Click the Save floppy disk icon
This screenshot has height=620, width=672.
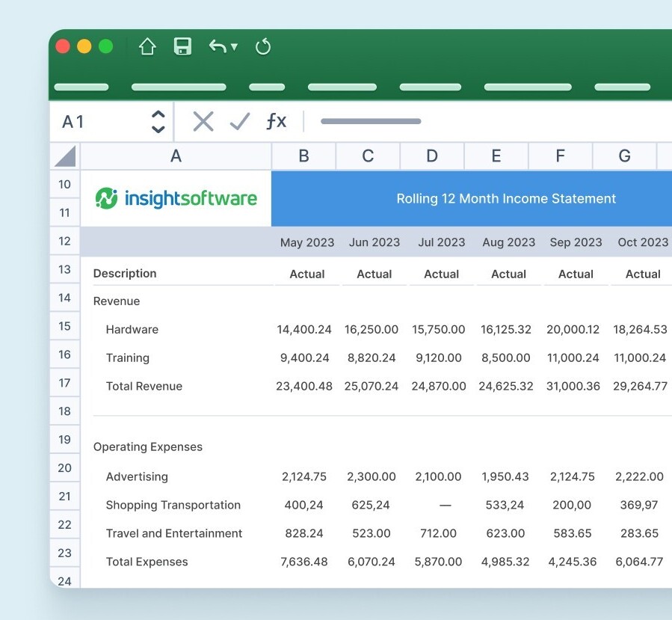point(182,47)
